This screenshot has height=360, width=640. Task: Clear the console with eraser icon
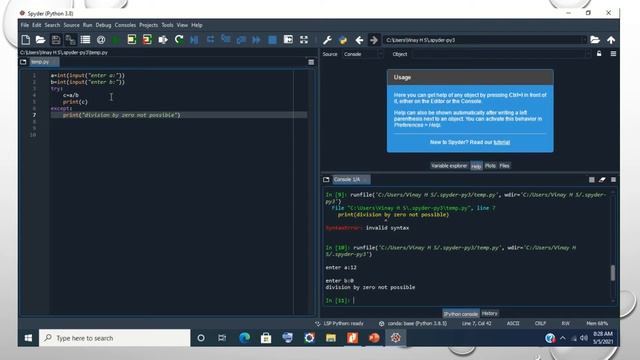point(602,180)
